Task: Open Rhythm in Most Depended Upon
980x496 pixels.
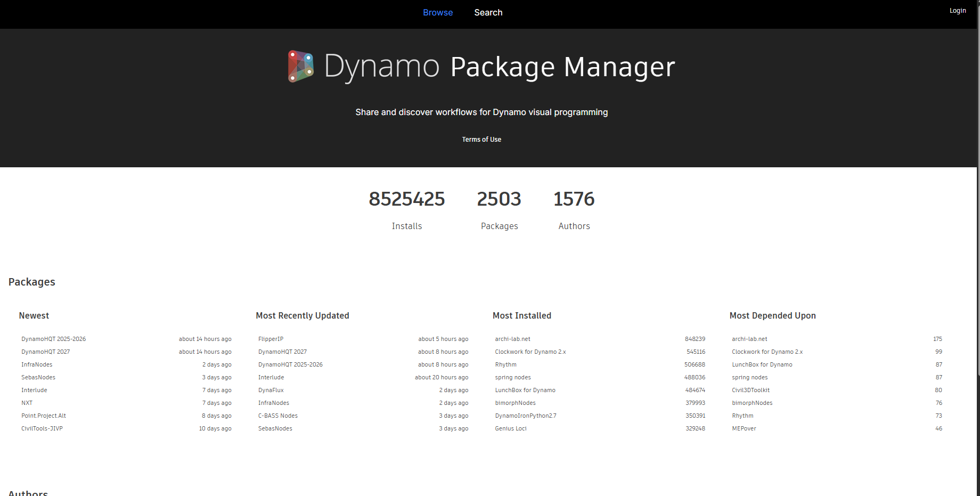Action: (x=742, y=416)
